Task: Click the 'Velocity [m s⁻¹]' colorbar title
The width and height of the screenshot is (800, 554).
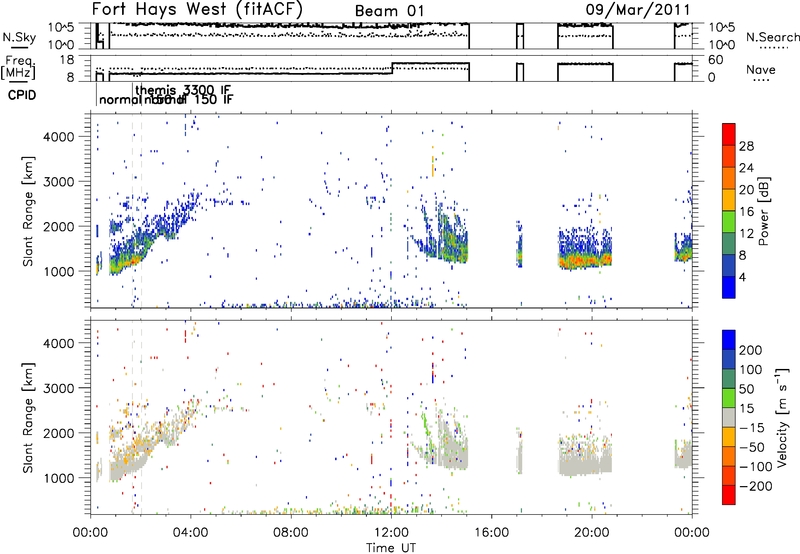Action: [782, 417]
